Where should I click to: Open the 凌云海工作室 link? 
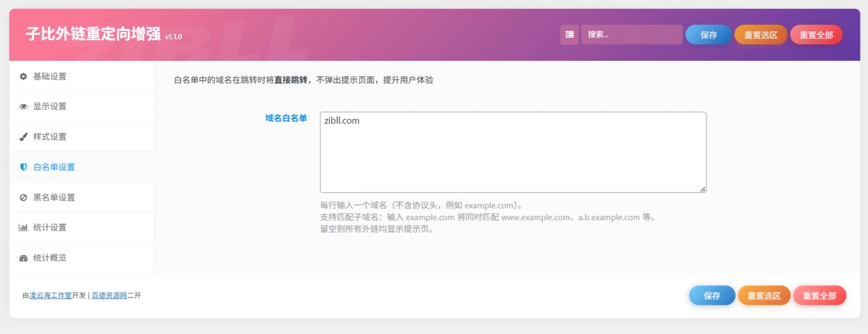point(51,295)
